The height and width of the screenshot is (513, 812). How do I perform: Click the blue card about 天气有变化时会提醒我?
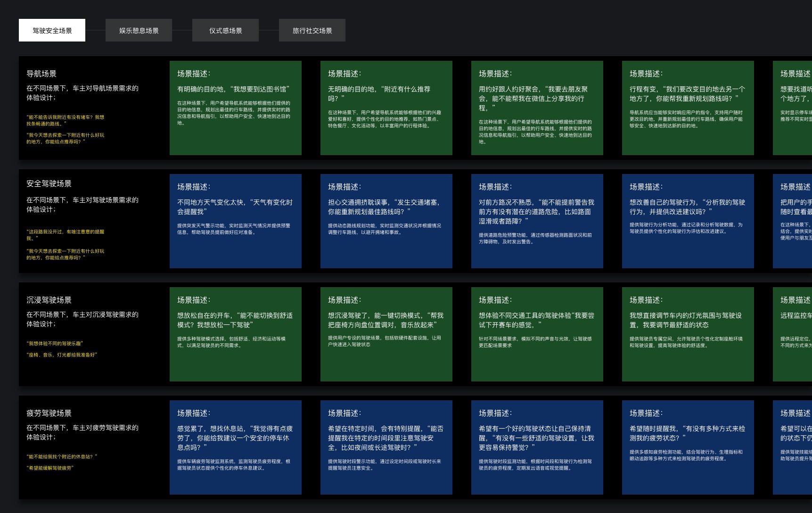pos(235,221)
